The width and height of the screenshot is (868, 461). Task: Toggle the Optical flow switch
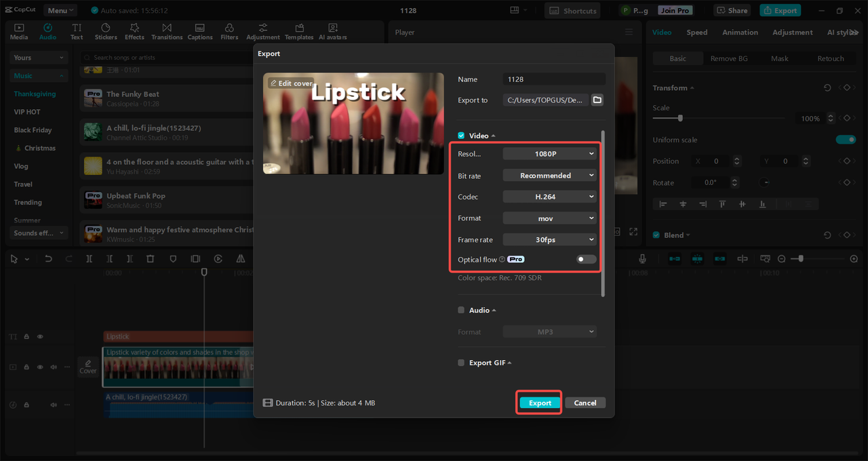tap(587, 260)
